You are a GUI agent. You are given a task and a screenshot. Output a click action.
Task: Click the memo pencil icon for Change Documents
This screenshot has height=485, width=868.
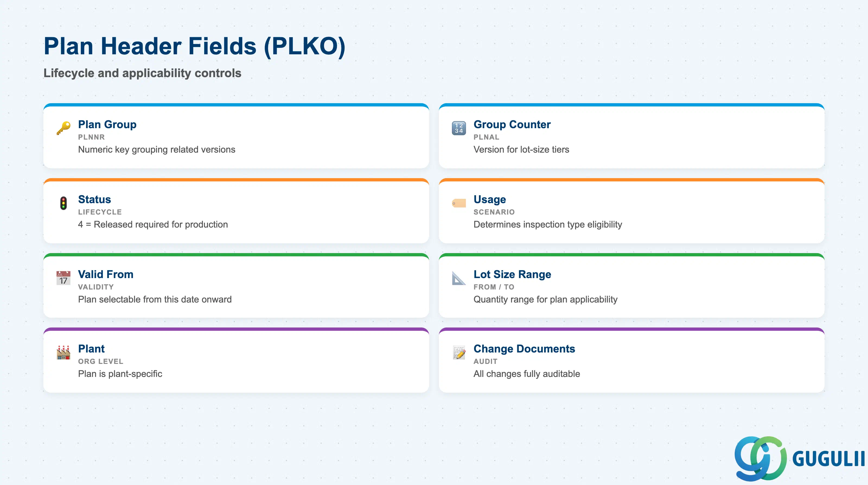[459, 352]
